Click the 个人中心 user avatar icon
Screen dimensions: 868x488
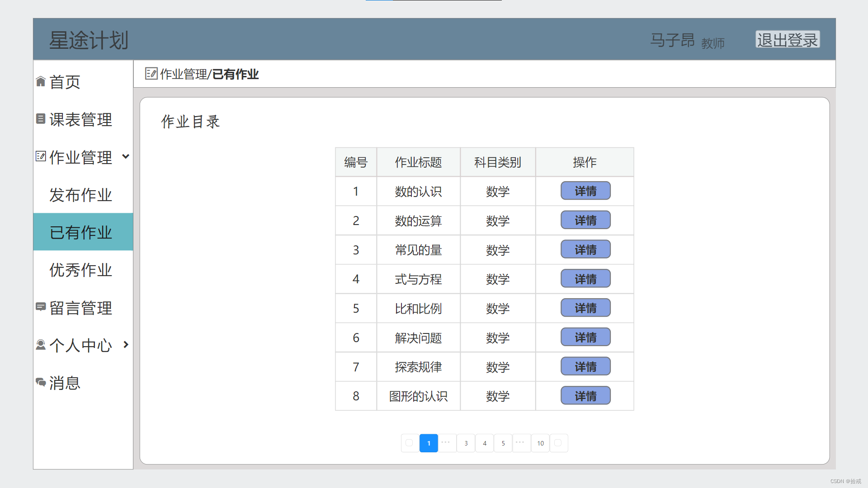click(x=41, y=345)
